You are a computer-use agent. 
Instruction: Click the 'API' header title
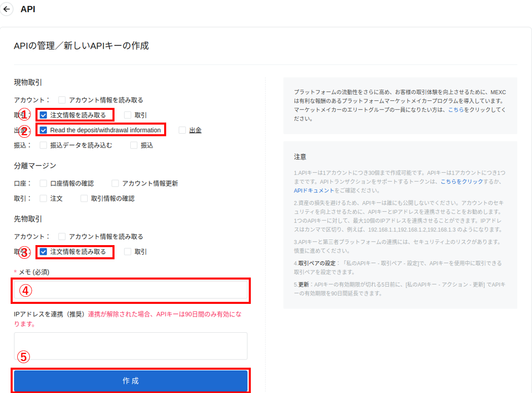tap(28, 9)
